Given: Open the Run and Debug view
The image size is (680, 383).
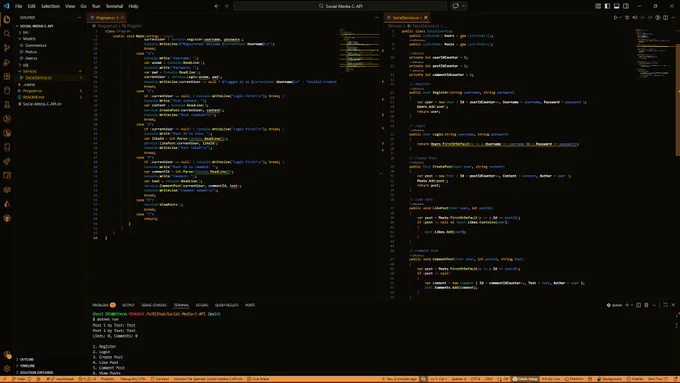Looking at the screenshot, I should click(7, 62).
